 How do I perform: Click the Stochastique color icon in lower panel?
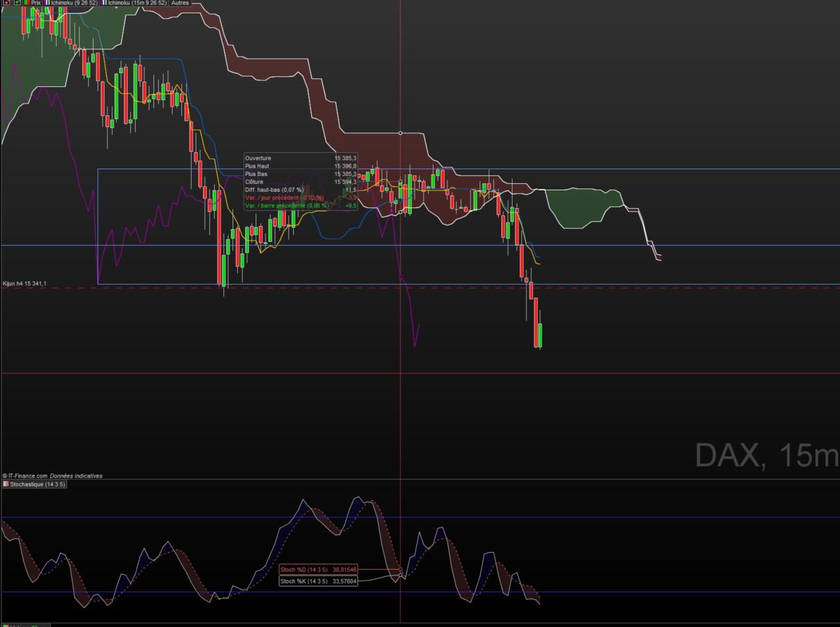tap(6, 484)
